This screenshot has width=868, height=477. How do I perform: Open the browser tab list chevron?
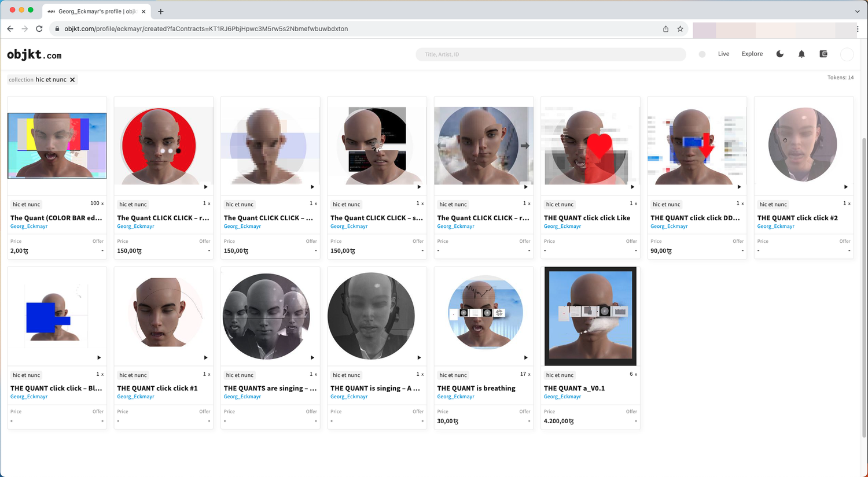click(x=857, y=11)
